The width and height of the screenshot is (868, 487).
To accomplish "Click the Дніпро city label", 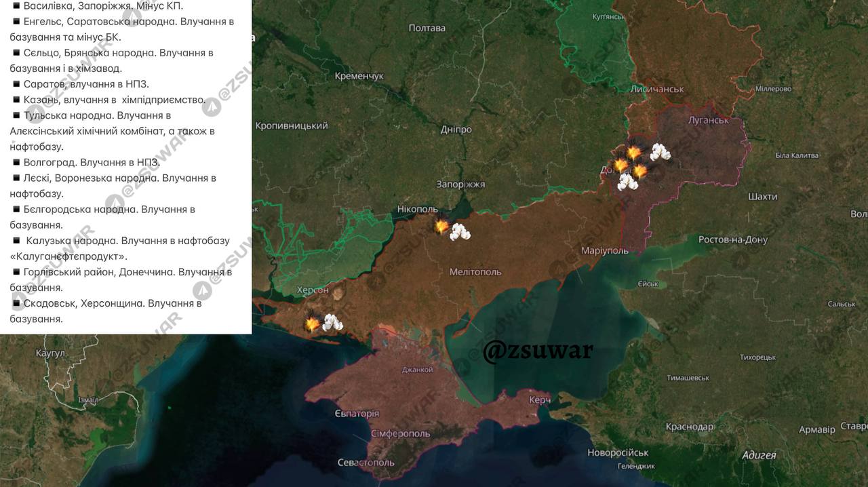I will click(456, 130).
